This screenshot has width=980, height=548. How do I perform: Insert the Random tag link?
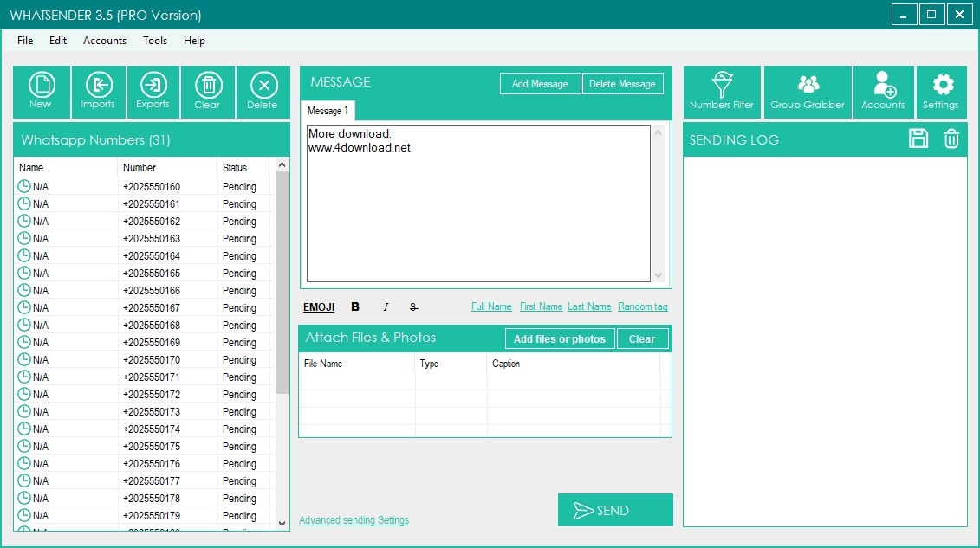pyautogui.click(x=642, y=306)
